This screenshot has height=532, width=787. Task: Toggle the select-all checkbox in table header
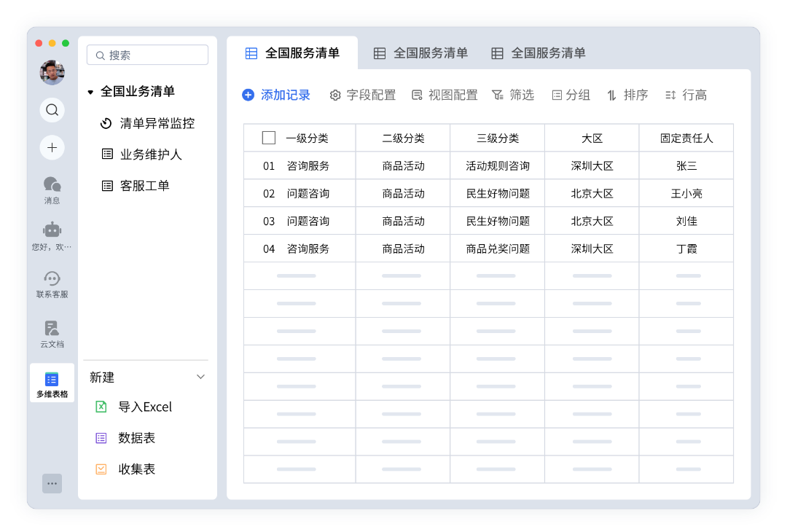[x=268, y=138]
